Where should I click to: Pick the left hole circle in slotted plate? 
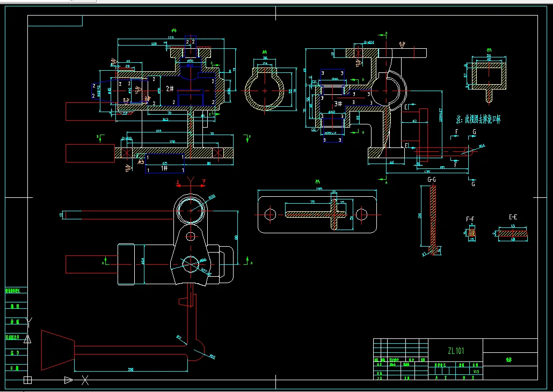pyautogui.click(x=270, y=215)
